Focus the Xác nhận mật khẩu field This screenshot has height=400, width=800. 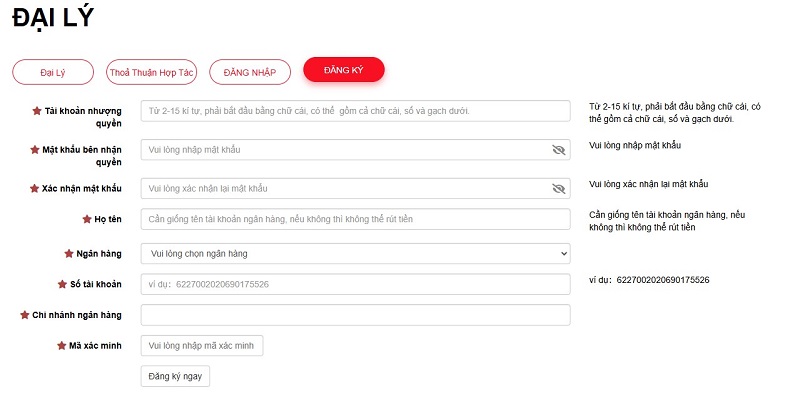(355, 188)
